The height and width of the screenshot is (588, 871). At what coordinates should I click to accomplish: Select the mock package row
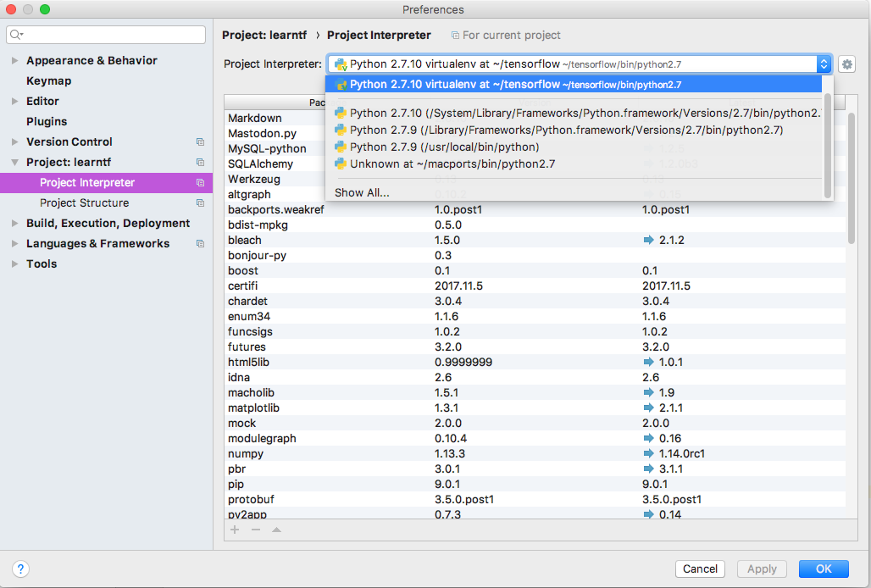tap(535, 423)
